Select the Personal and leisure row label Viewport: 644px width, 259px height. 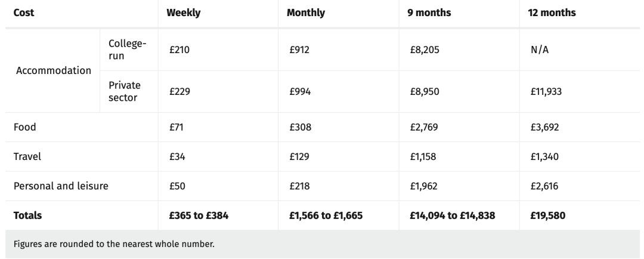coord(61,186)
